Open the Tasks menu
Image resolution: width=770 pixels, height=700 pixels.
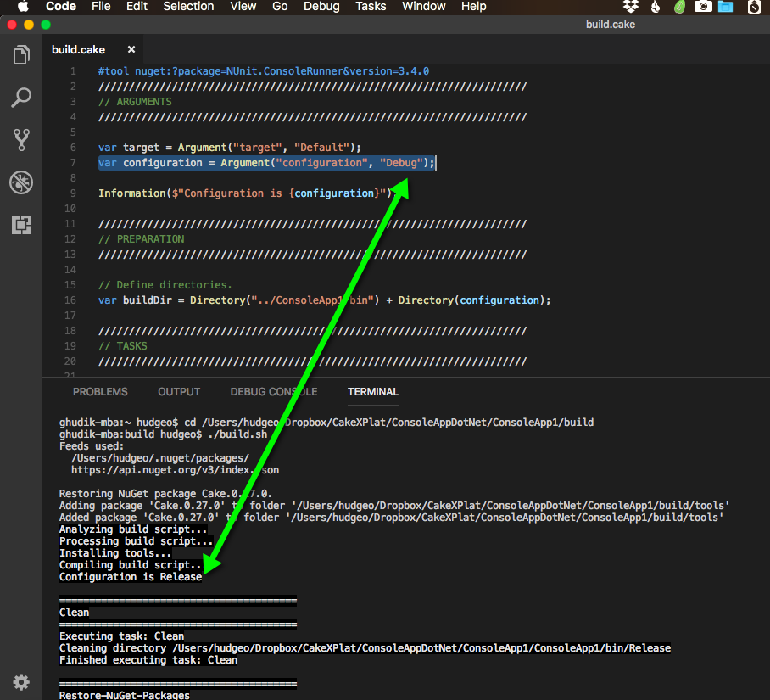coord(371,7)
